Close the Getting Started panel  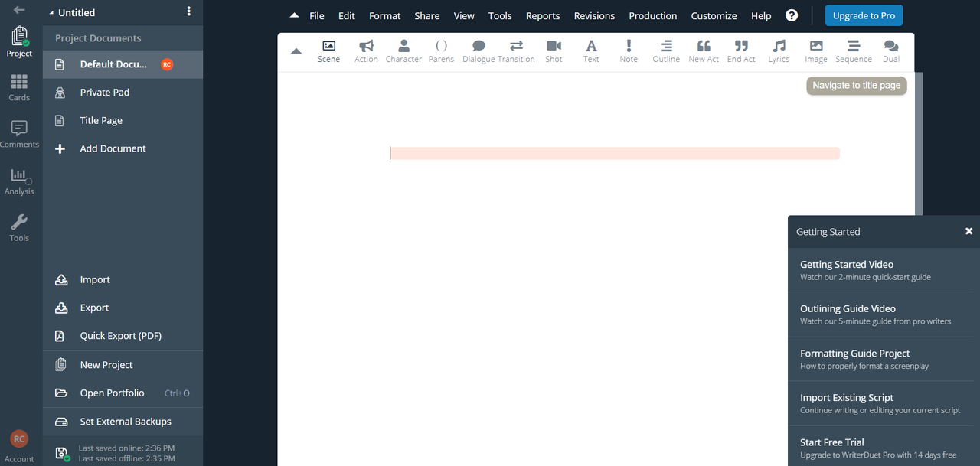point(969,231)
